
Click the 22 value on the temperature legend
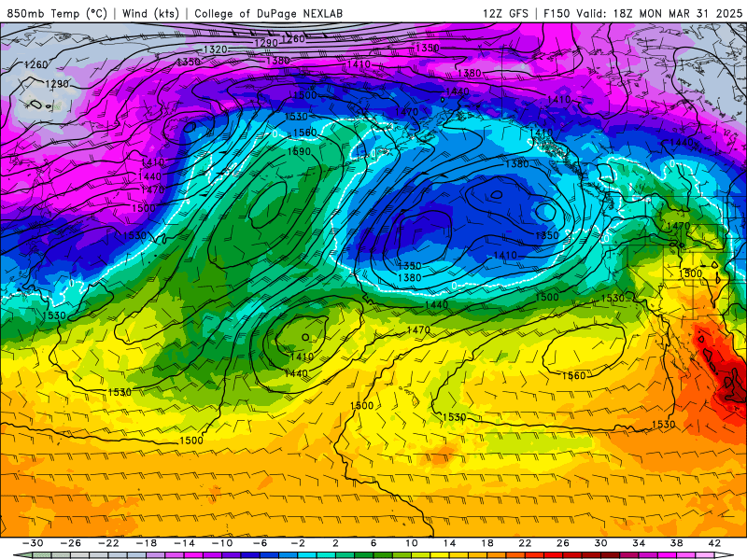[x=525, y=543]
